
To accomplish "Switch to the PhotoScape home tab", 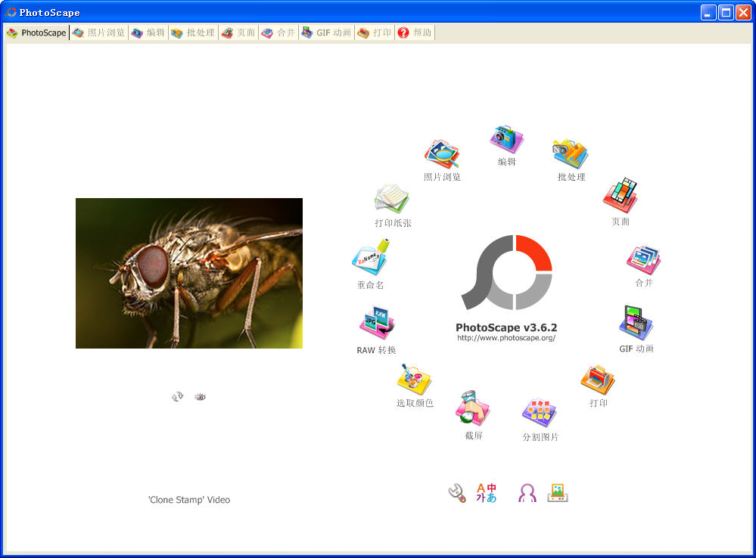I will click(36, 33).
